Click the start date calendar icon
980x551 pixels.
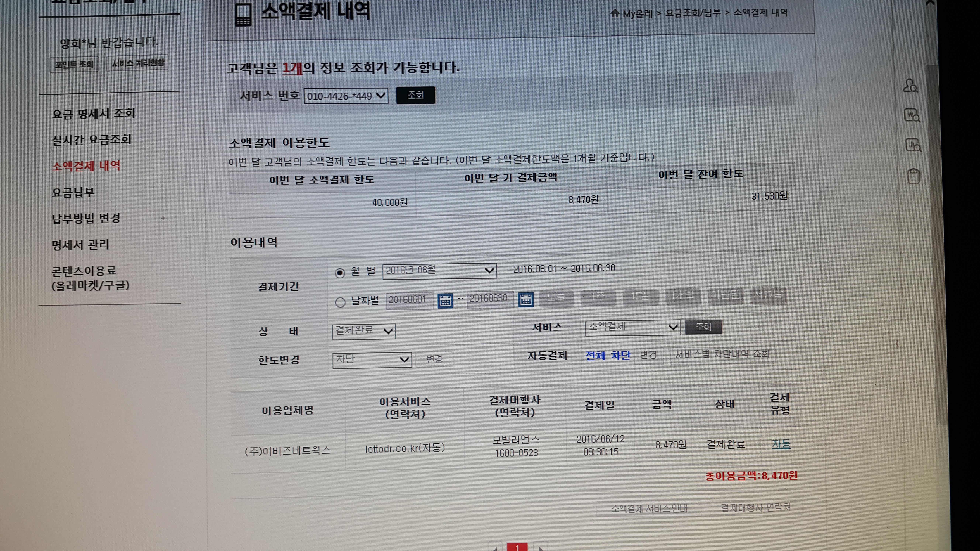click(445, 300)
